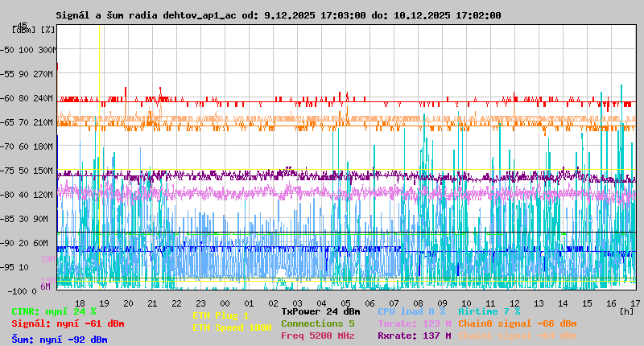Click the faded Chain1 signal legend entry
644x346 pixels.
(x=517, y=336)
